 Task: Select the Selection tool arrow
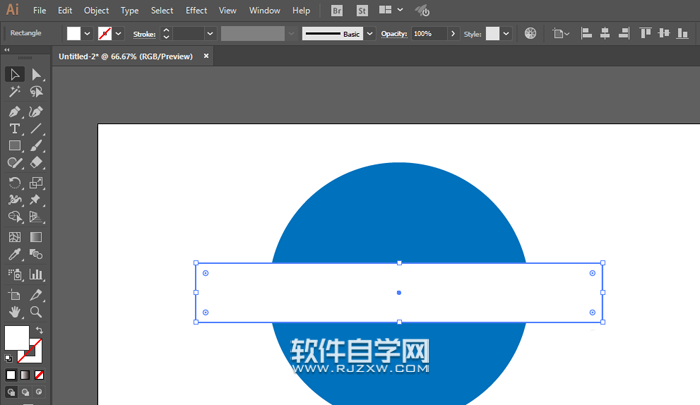[x=15, y=75]
